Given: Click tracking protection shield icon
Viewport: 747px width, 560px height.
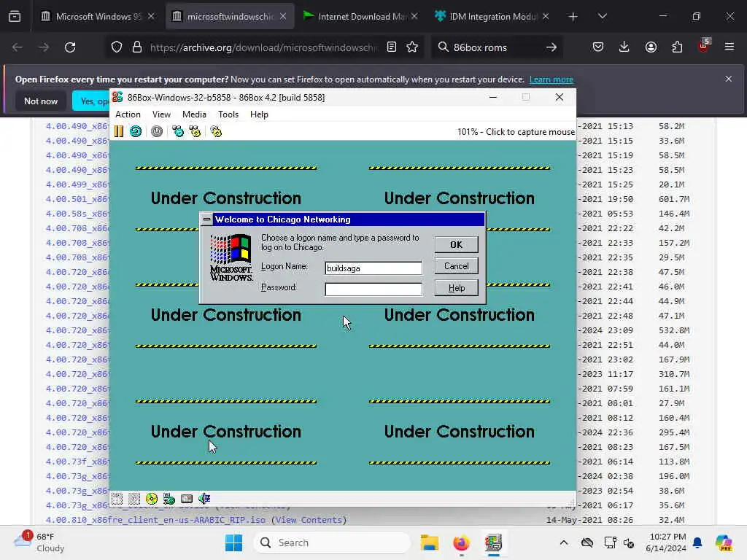Looking at the screenshot, I should (x=117, y=47).
